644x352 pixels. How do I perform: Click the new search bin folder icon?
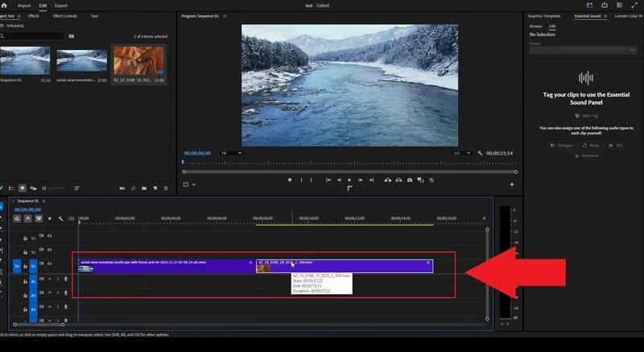point(72,36)
